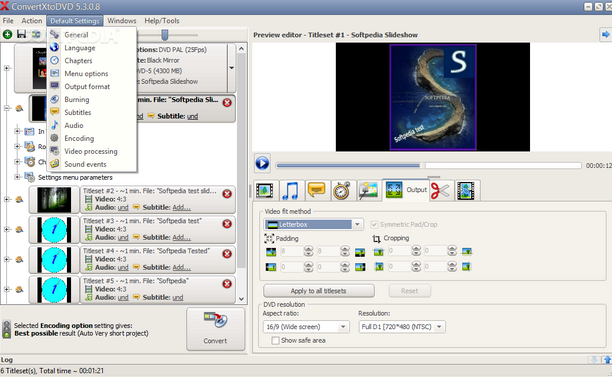Choose Menu options in the dropdown menu
The height and width of the screenshot is (377, 612).
(x=92, y=73)
